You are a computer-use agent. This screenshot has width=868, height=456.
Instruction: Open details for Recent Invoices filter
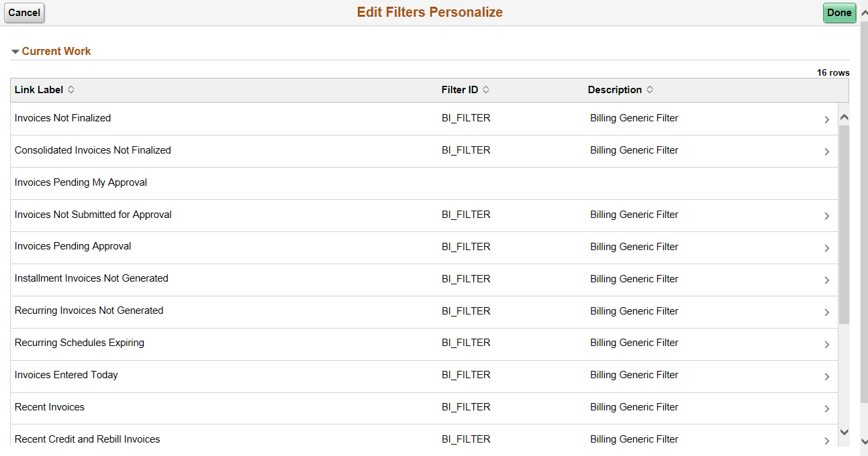point(827,408)
